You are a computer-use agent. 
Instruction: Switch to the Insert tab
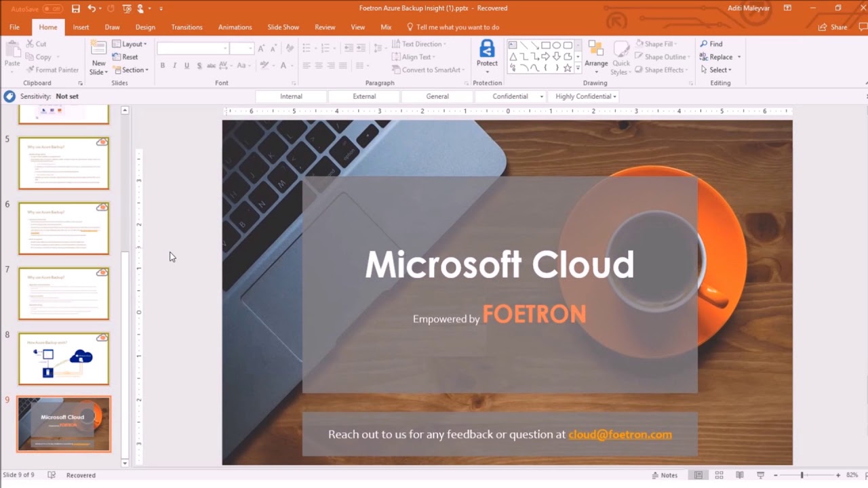pos(81,27)
